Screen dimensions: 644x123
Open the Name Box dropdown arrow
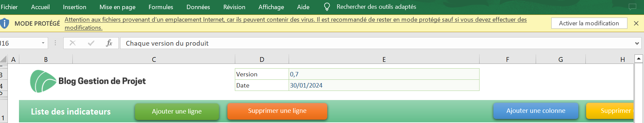point(43,43)
